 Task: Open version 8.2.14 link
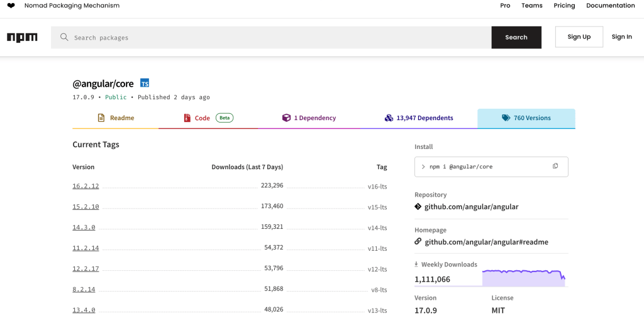pos(84,289)
